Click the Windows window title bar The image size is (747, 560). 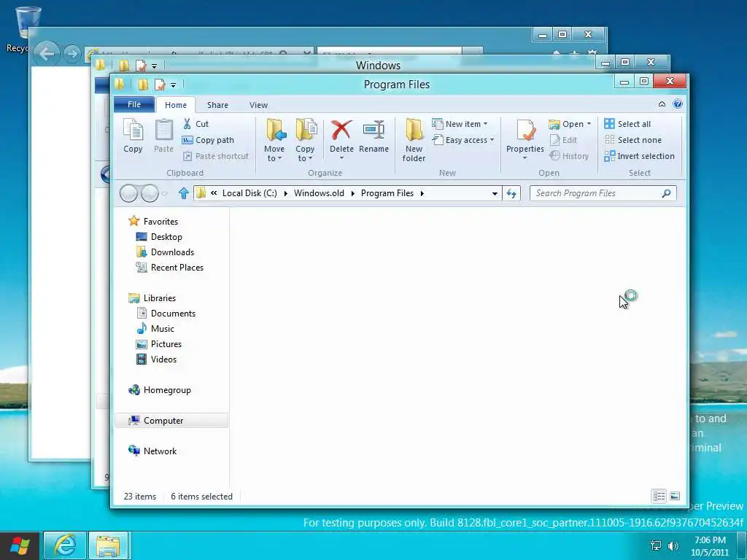click(x=379, y=65)
